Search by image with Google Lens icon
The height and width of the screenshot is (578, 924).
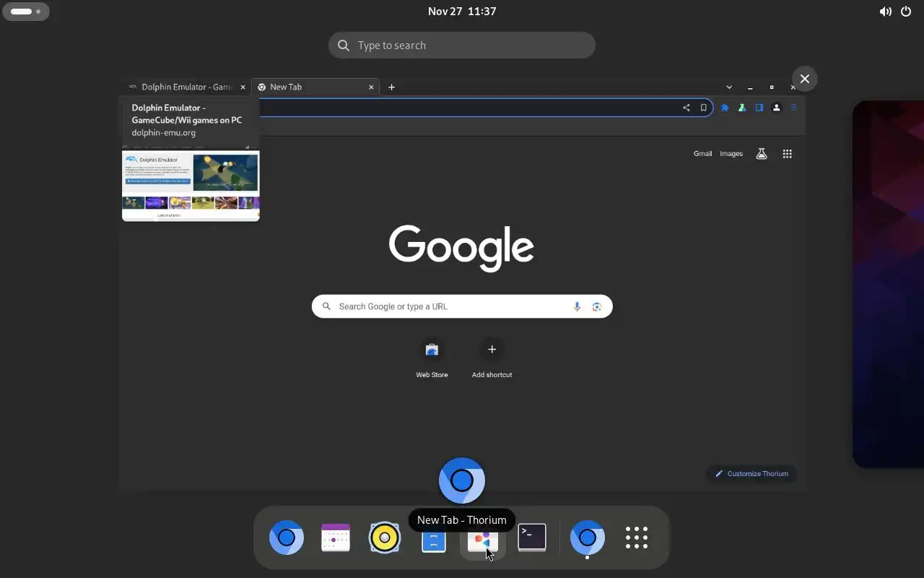pos(597,306)
